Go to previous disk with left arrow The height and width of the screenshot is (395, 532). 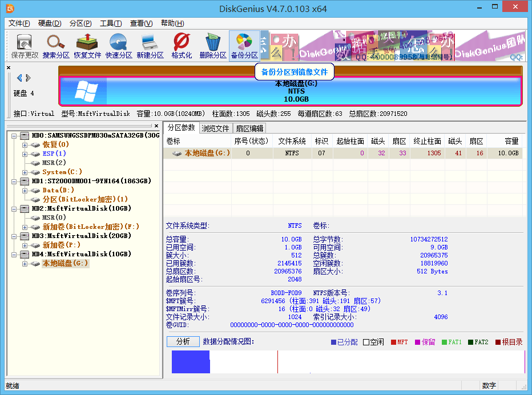19,78
